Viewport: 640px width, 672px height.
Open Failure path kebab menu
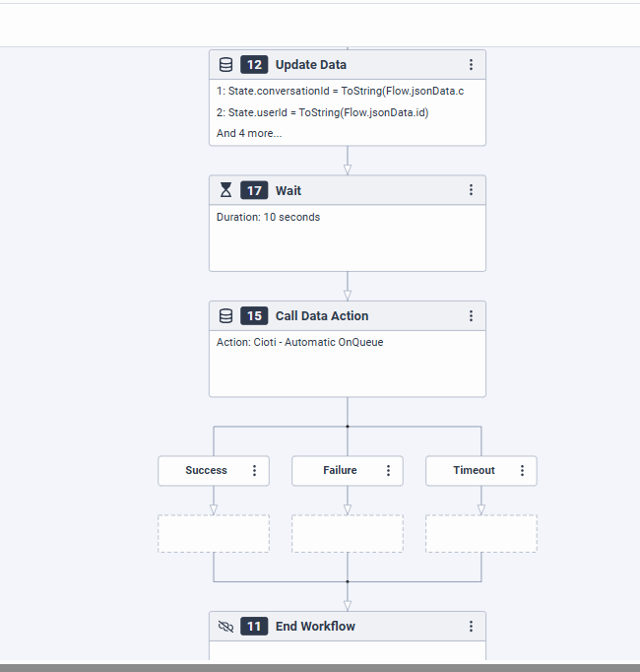click(x=388, y=471)
